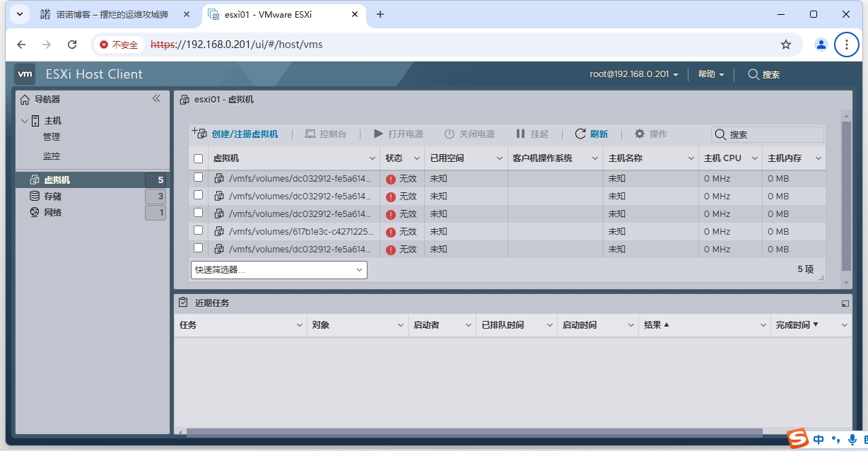Switch to the 诺诺博客 browser tab
This screenshot has width=868, height=451.
click(x=113, y=14)
